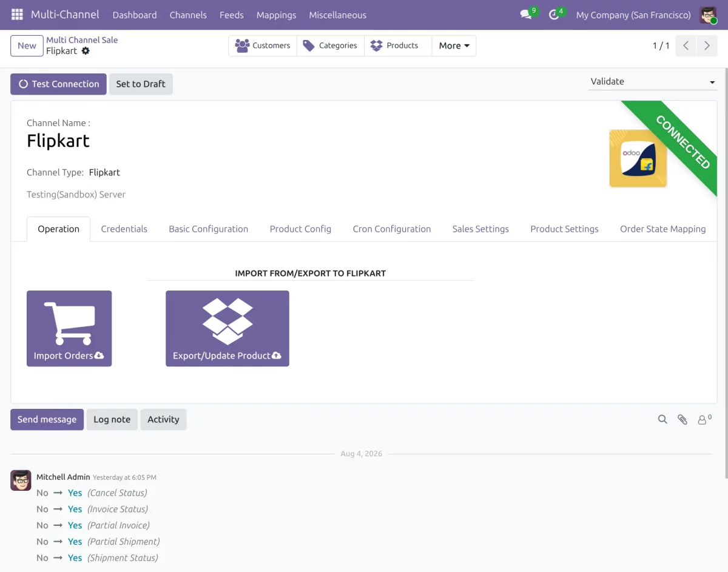Click the Yesterday at 6:05 PM timestamp

pos(124,477)
